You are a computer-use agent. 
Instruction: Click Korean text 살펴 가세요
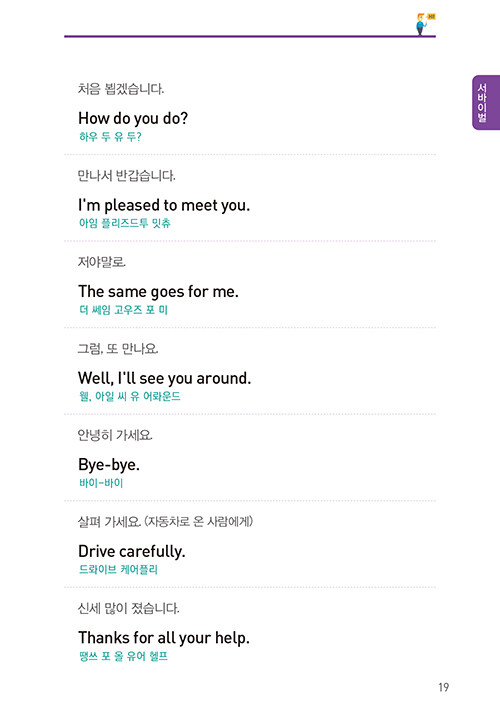[x=110, y=522]
